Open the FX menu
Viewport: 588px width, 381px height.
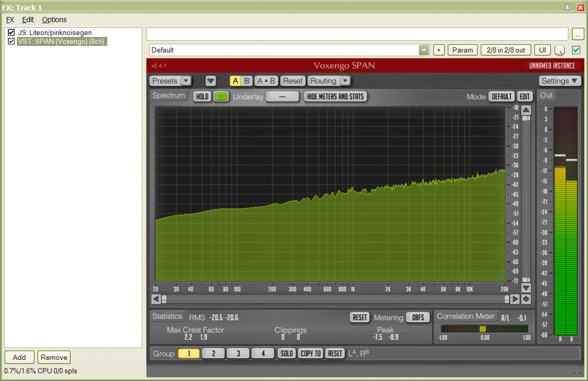[10, 20]
